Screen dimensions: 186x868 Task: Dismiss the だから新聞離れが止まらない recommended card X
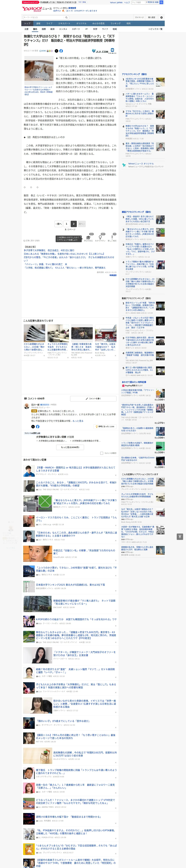pos(44,355)
